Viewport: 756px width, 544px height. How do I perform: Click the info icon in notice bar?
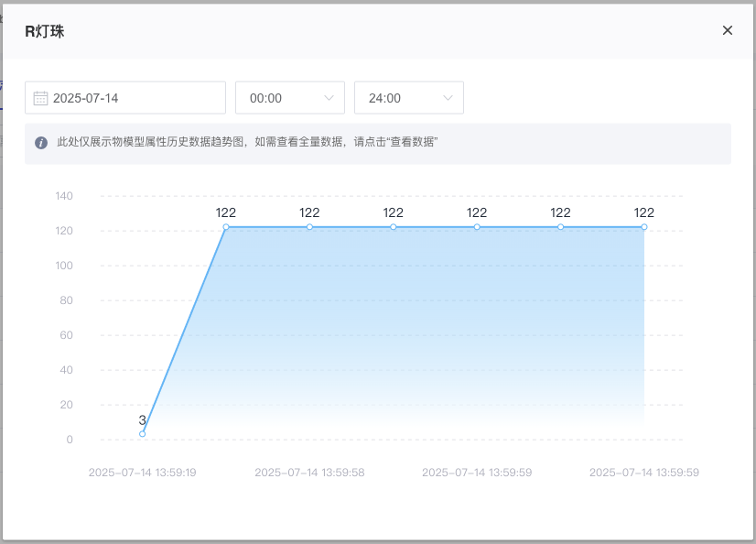(x=41, y=143)
